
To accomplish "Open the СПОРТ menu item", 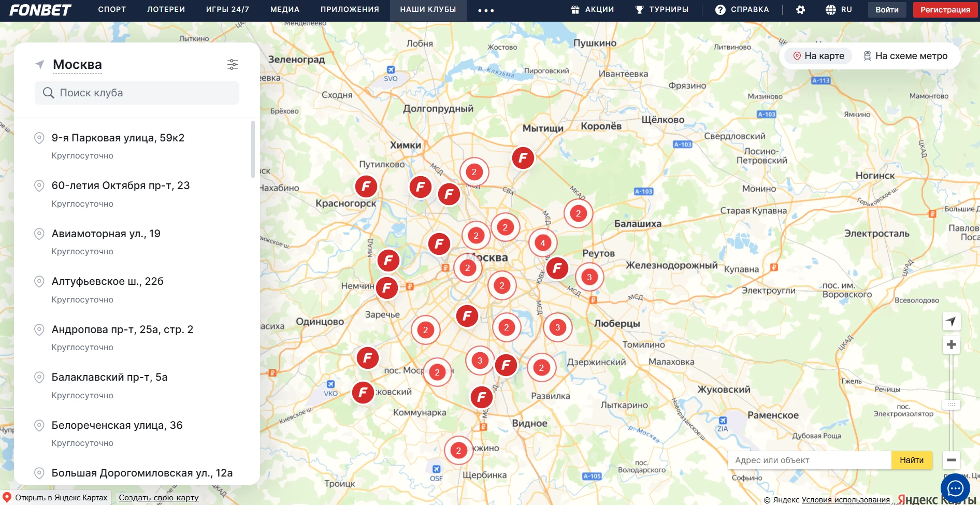I will (112, 10).
